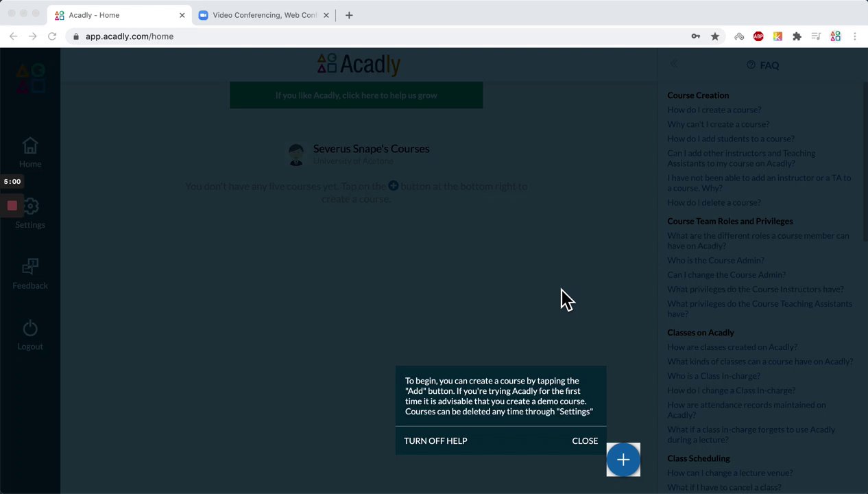Switch to the Video Conferencing tab
The image size is (868, 494).
point(264,15)
